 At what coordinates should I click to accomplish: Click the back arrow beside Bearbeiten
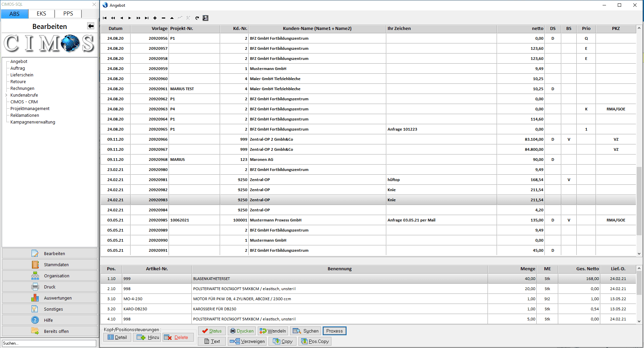pyautogui.click(x=91, y=26)
